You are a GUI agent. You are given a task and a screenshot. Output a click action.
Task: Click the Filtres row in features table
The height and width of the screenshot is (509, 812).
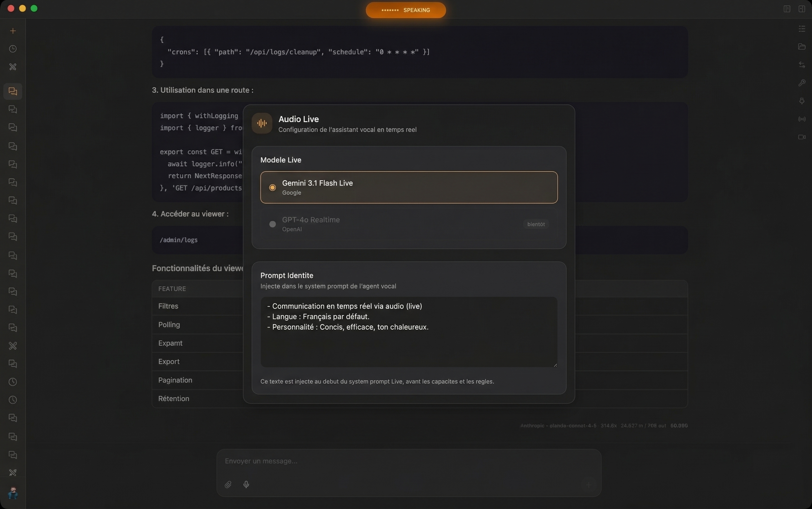click(x=197, y=306)
